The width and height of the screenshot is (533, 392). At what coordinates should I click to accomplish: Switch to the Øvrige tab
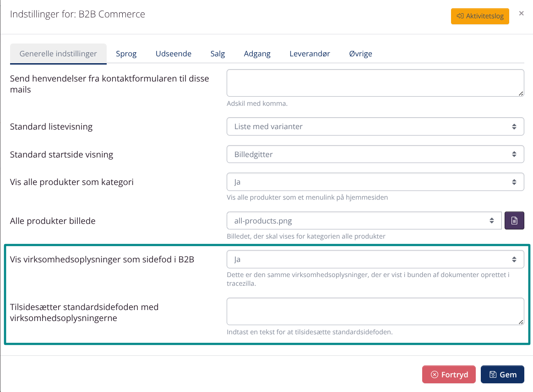[360, 54]
